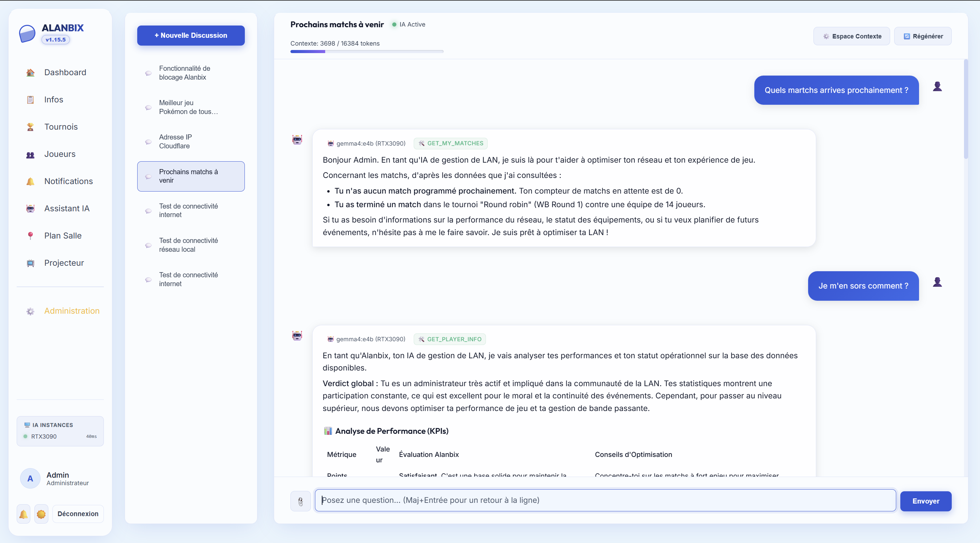Screen dimensions: 980x543
Task: Click 'Prochains matchs à venir' chat title
Action: tap(337, 25)
